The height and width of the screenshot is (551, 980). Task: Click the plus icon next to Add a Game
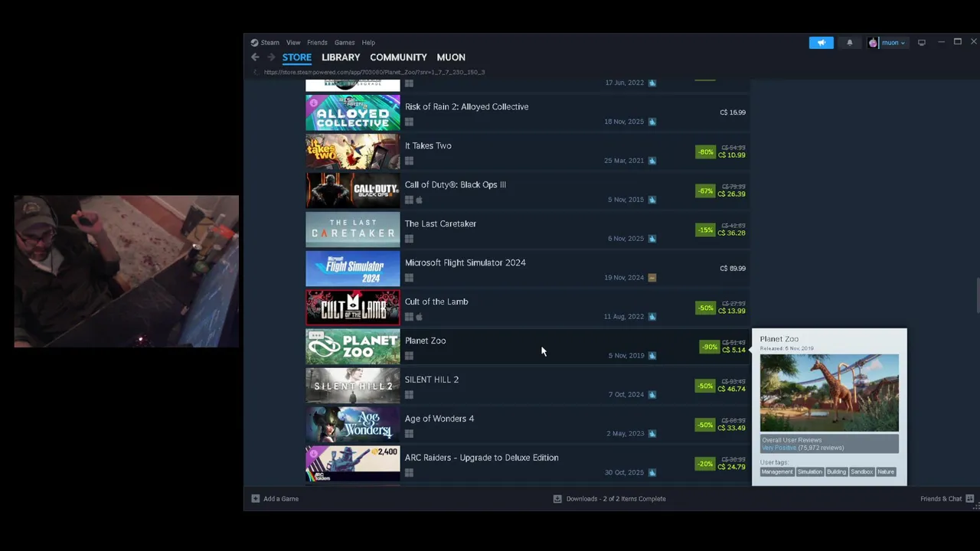pos(256,499)
